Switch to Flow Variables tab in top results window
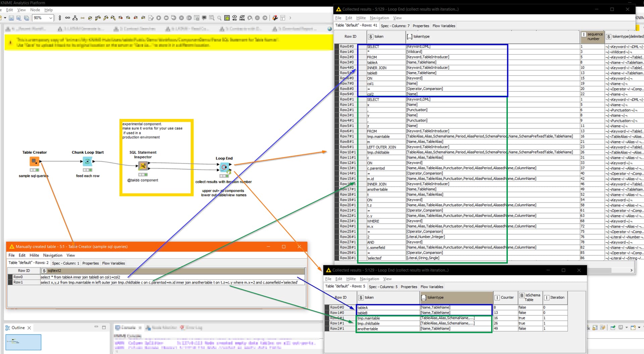Viewport: 644px width, 354px height. coord(444,26)
